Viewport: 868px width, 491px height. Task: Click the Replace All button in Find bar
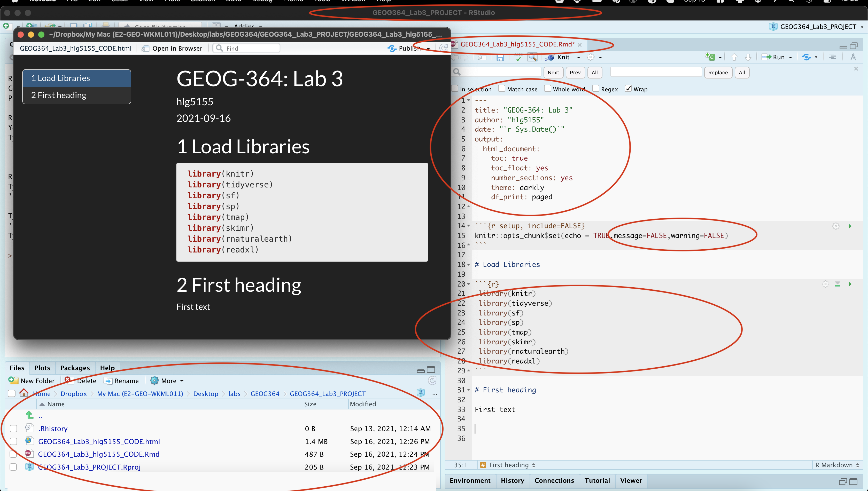pyautogui.click(x=742, y=72)
